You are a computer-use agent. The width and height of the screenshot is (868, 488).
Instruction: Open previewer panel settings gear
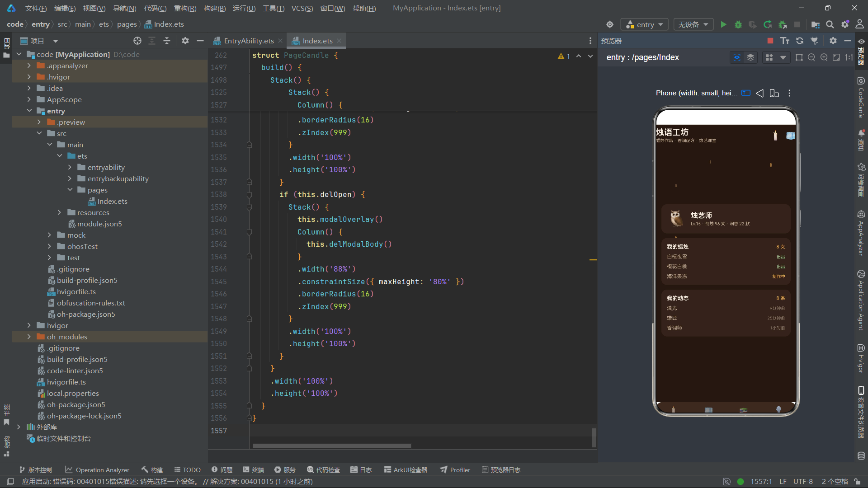click(833, 41)
